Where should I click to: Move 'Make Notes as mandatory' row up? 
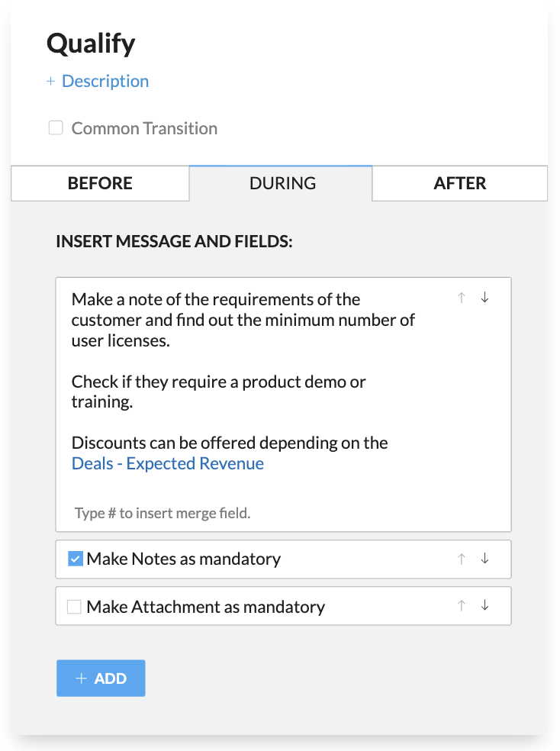pos(461,559)
